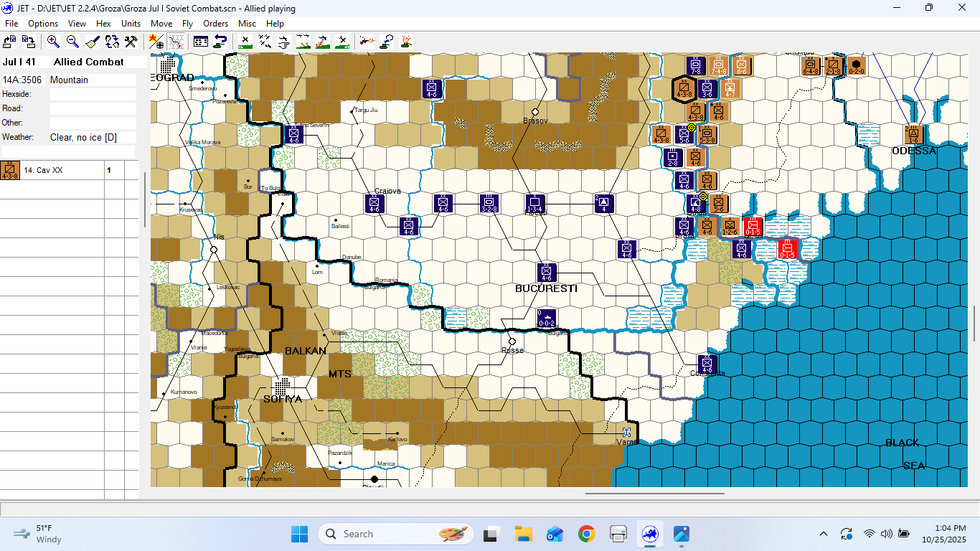Open the Units menu
This screenshot has height=551, width=980.
pyautogui.click(x=131, y=24)
